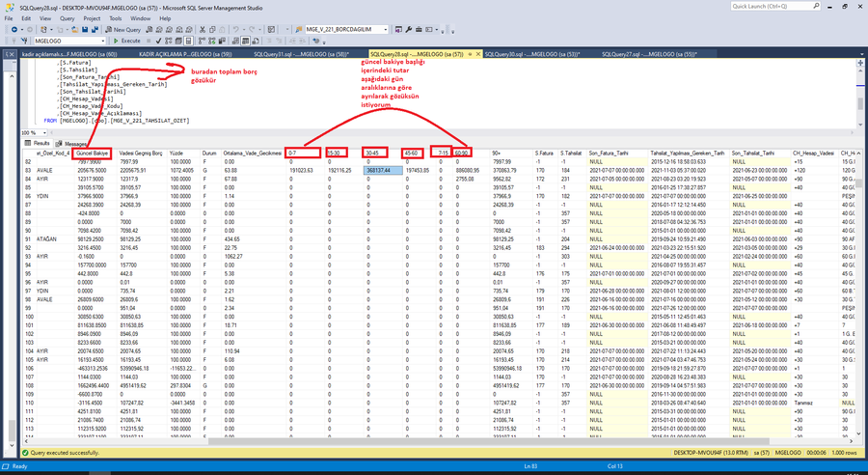Screen dimensions: 868x475
Task: Switch to the SQLQuery30.sql tab
Action: pos(532,54)
